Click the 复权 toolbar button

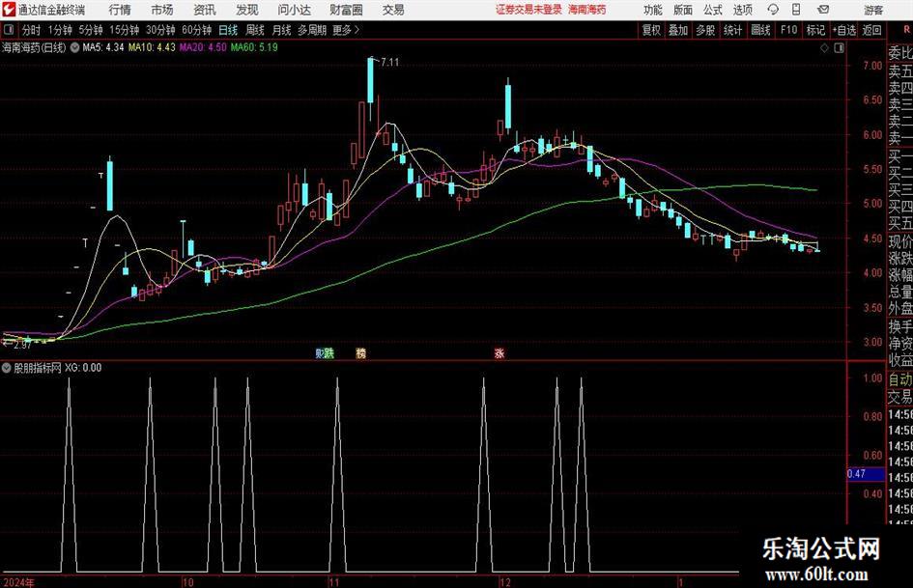tap(651, 30)
